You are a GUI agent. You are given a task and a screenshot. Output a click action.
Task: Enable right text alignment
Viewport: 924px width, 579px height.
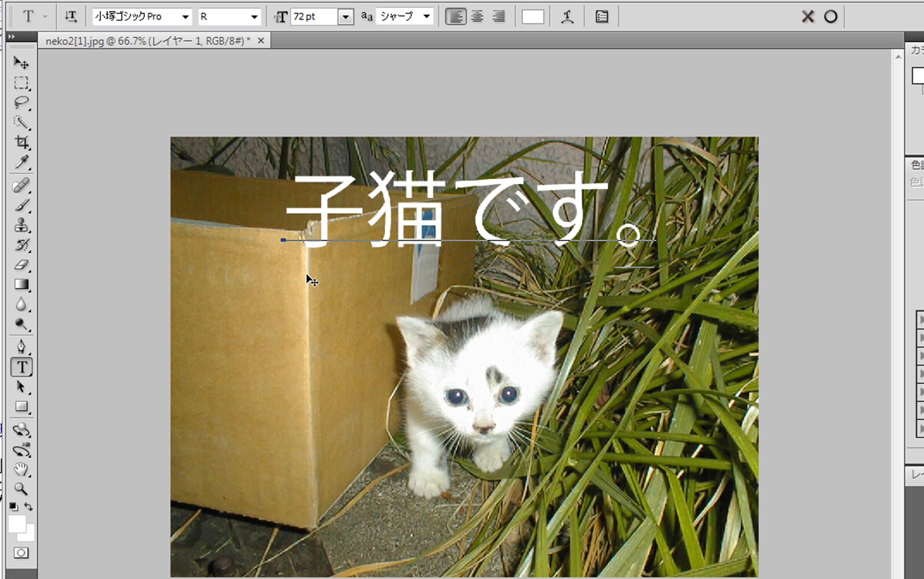point(499,16)
